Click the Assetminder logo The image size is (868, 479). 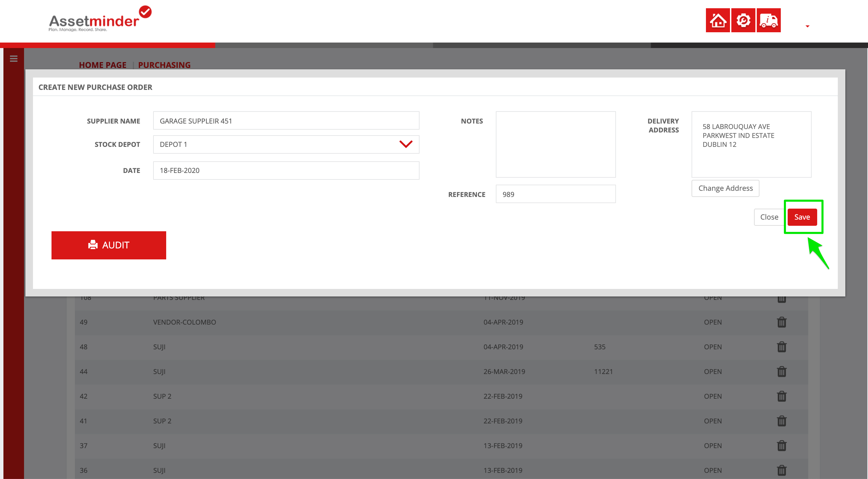point(100,19)
